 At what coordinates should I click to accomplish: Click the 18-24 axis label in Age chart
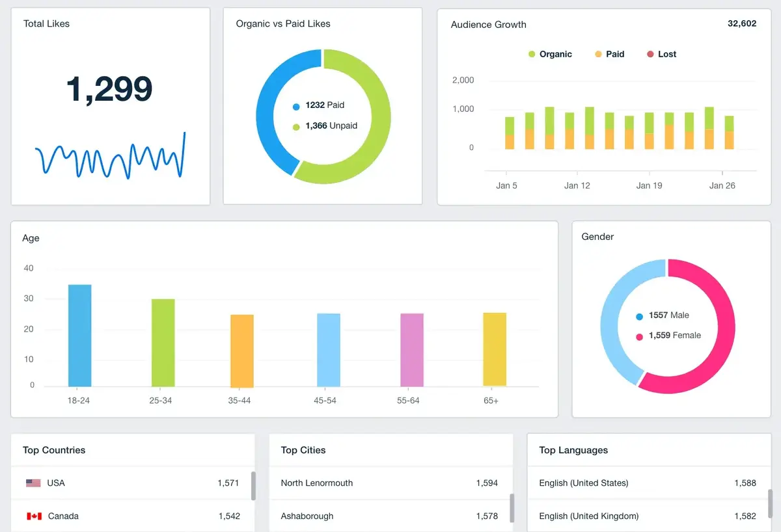[x=79, y=401]
